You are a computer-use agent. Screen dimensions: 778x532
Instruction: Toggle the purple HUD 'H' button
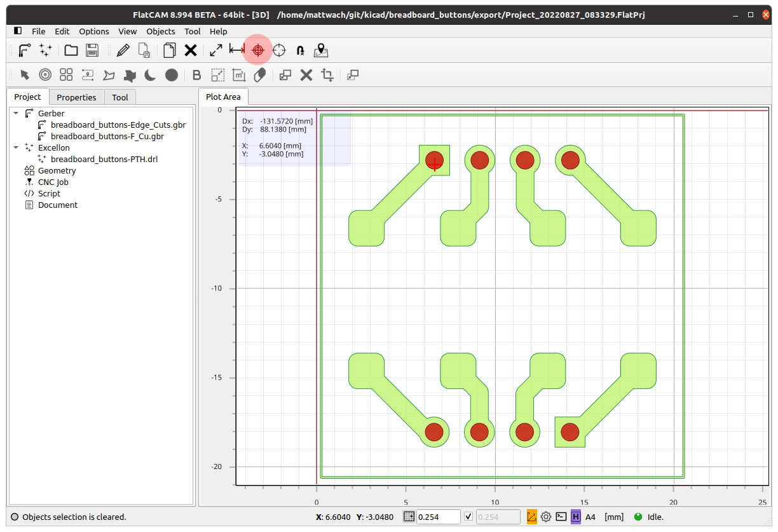(x=576, y=517)
